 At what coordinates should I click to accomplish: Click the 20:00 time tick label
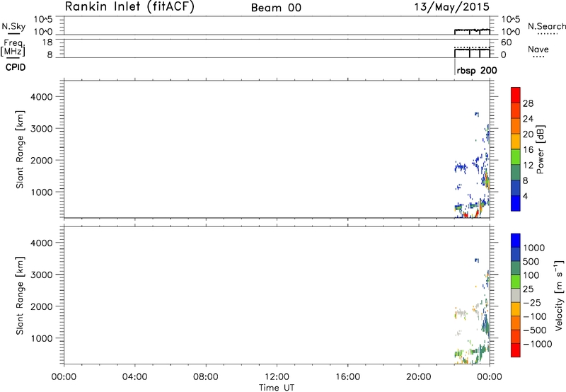tap(419, 377)
